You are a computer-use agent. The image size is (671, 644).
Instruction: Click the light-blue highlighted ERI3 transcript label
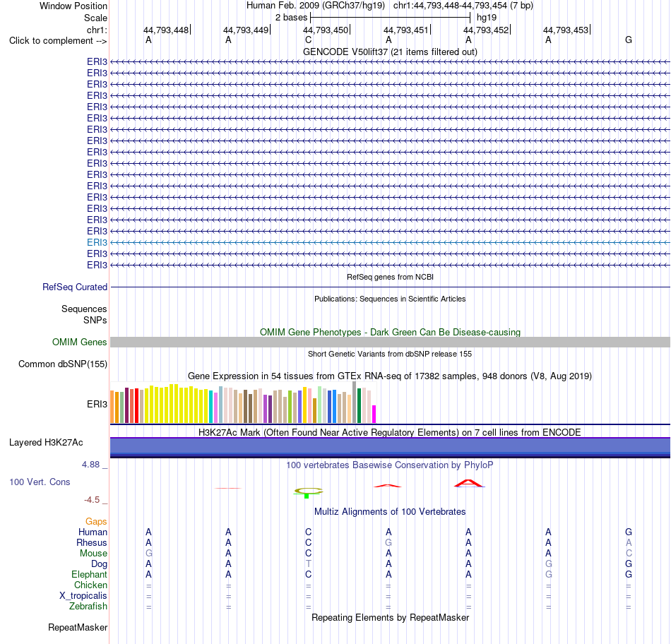(x=97, y=243)
